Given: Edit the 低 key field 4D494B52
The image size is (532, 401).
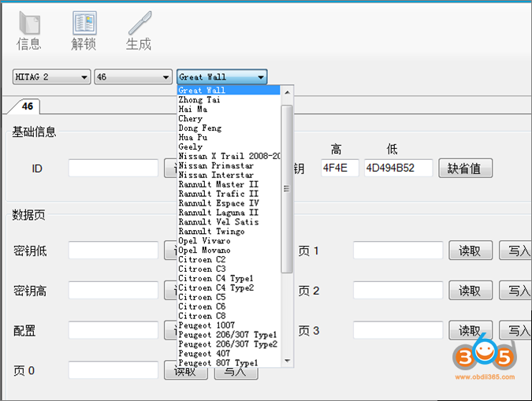Looking at the screenshot, I should [398, 168].
